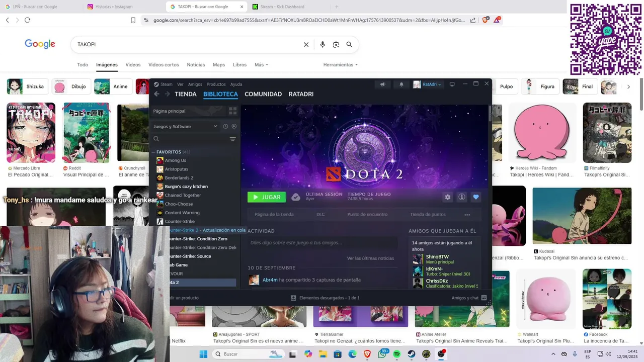This screenshot has width=644, height=362.
Task: Open Spotify from the taskbar
Action: (396, 354)
